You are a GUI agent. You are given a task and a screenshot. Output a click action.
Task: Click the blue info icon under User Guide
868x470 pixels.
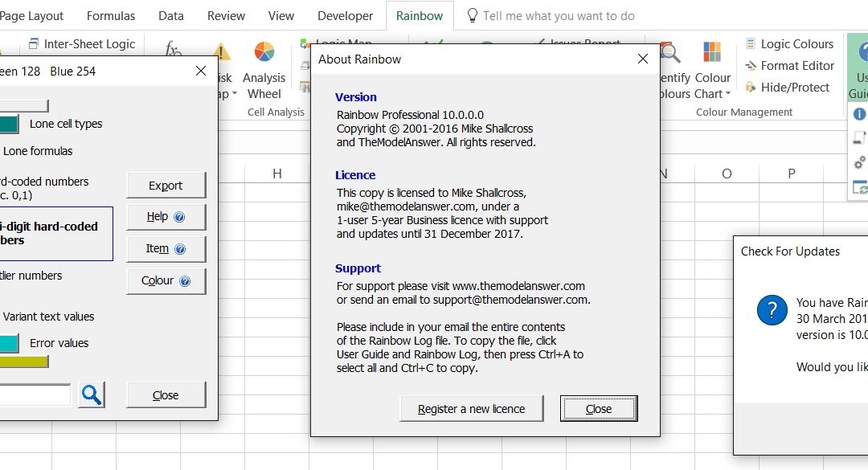(859, 114)
